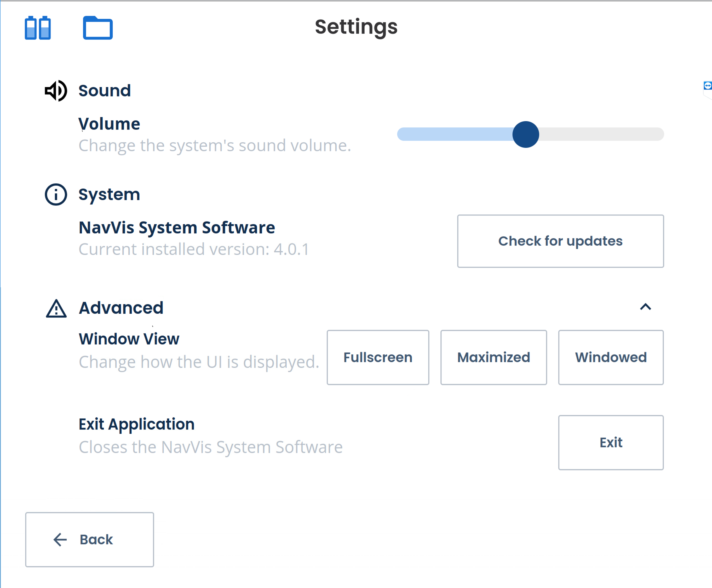712x588 pixels.
Task: Set volume to maximum on slider track end
Action: [660, 134]
